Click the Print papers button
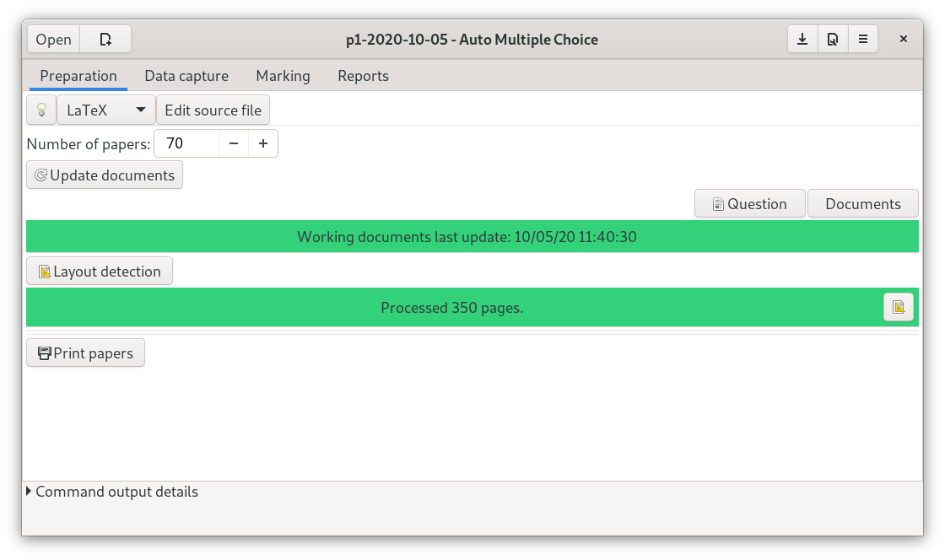The width and height of the screenshot is (945, 560). tap(85, 353)
